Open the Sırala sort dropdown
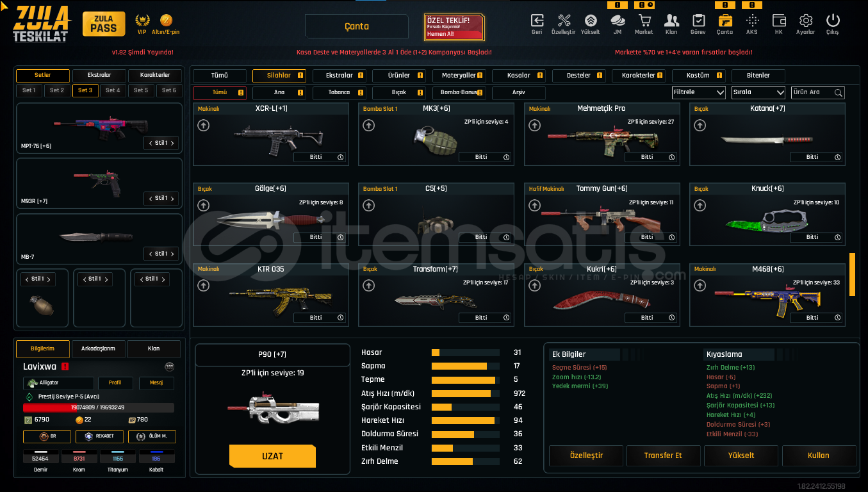This screenshot has width=868, height=492. pos(758,92)
